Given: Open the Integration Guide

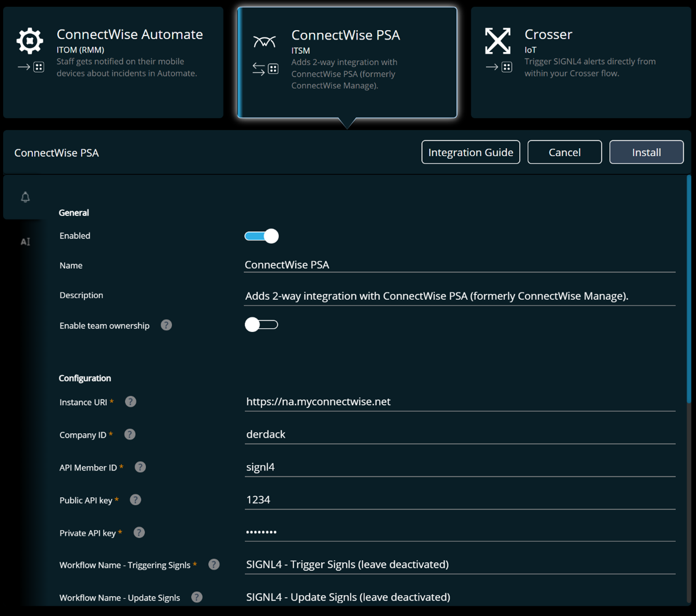Looking at the screenshot, I should click(471, 152).
